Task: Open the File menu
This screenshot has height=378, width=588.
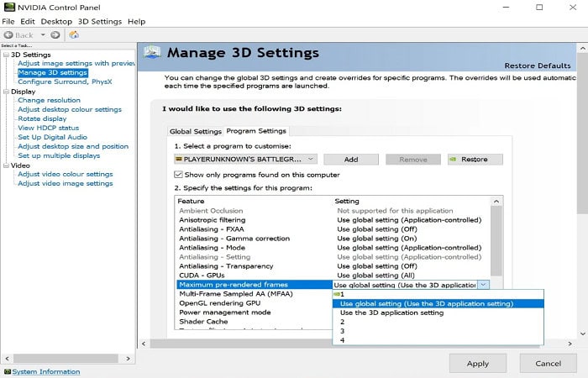Action: (x=8, y=21)
